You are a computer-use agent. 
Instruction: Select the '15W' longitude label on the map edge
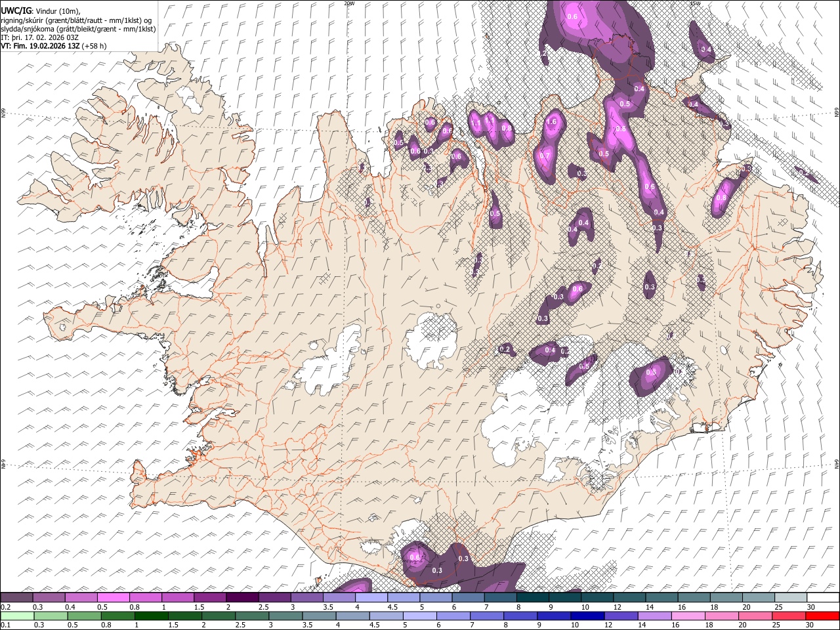(695, 3)
